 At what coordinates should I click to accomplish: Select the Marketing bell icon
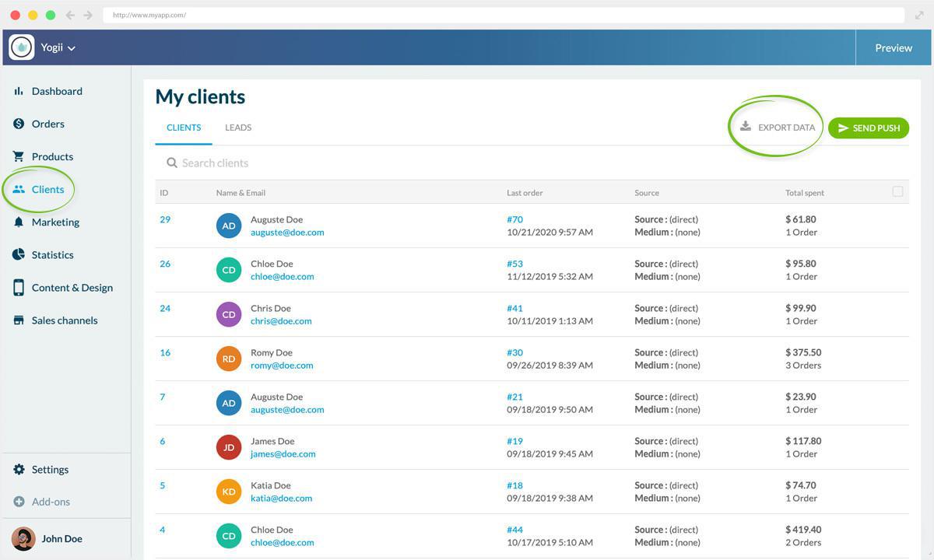[19, 222]
